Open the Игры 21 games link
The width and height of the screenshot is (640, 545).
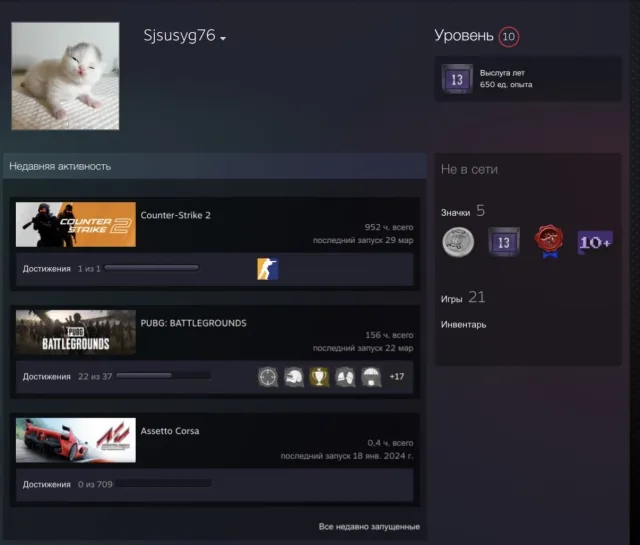click(x=463, y=298)
